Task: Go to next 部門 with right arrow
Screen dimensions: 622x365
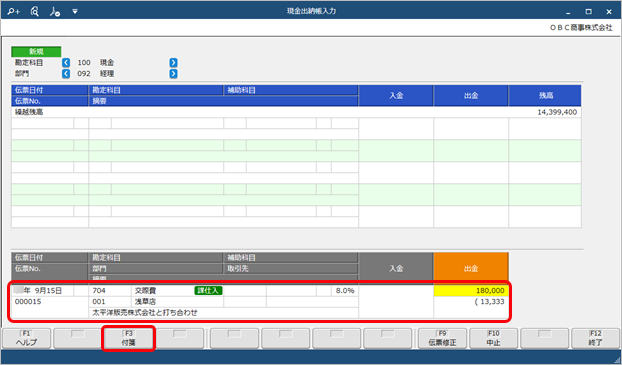Action: [173, 74]
